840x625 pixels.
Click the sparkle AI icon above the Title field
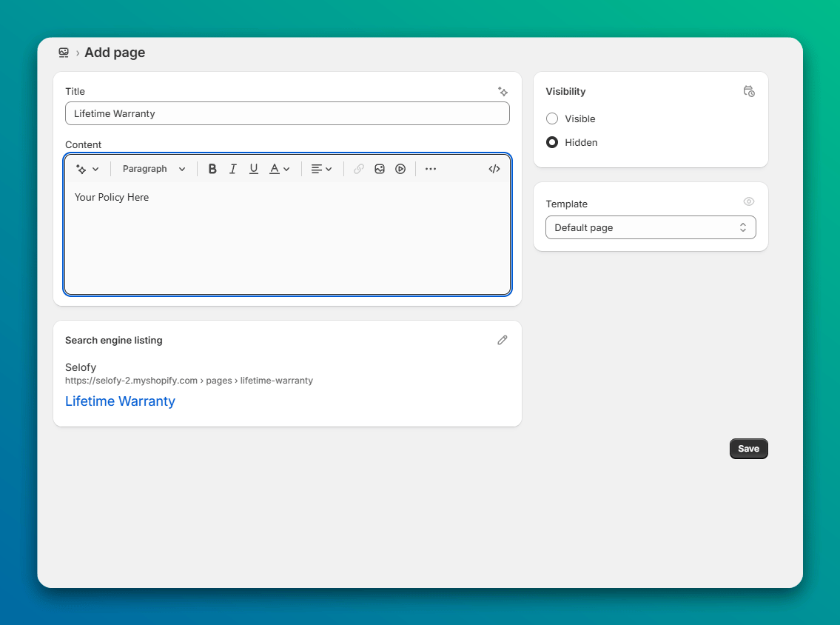pyautogui.click(x=503, y=91)
